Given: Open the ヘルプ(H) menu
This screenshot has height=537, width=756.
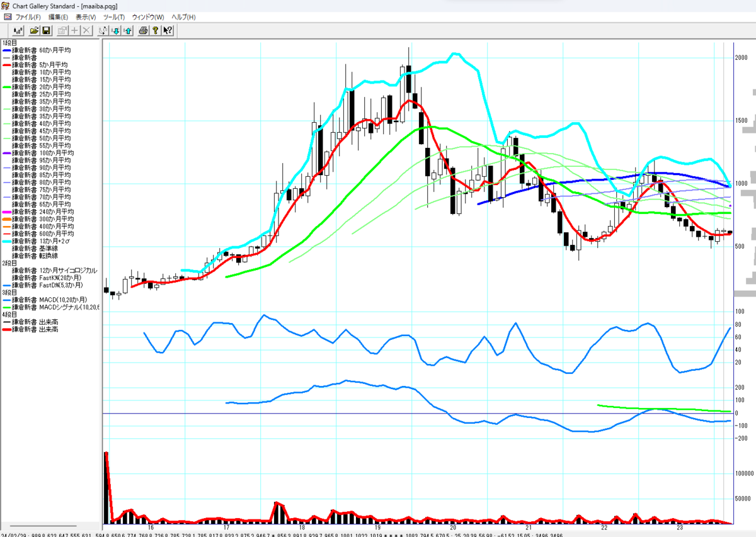Looking at the screenshot, I should 184,17.
